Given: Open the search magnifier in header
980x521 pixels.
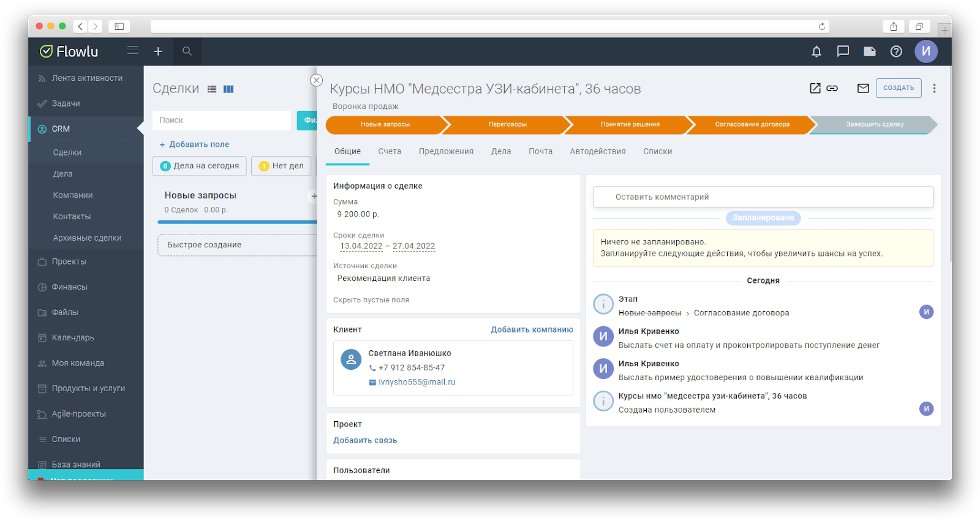Looking at the screenshot, I should point(187,51).
